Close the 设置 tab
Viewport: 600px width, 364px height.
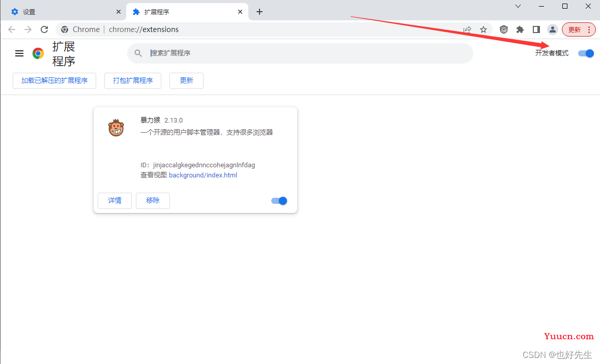coord(119,12)
